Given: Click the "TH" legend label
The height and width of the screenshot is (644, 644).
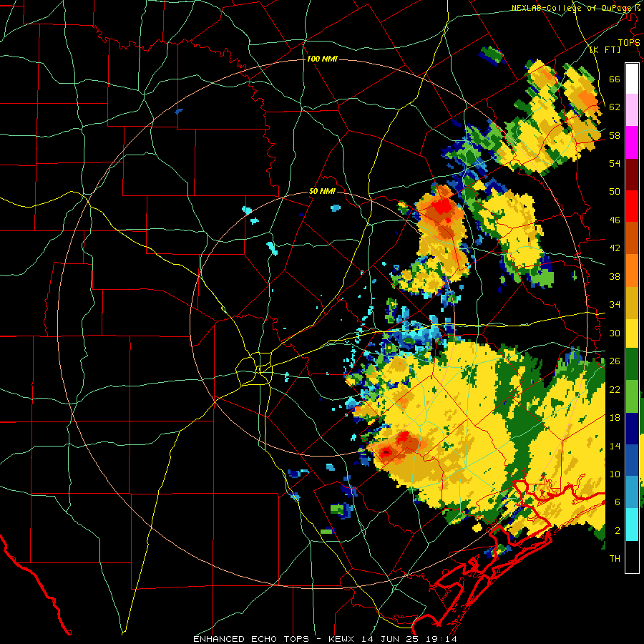Looking at the screenshot, I should [615, 559].
